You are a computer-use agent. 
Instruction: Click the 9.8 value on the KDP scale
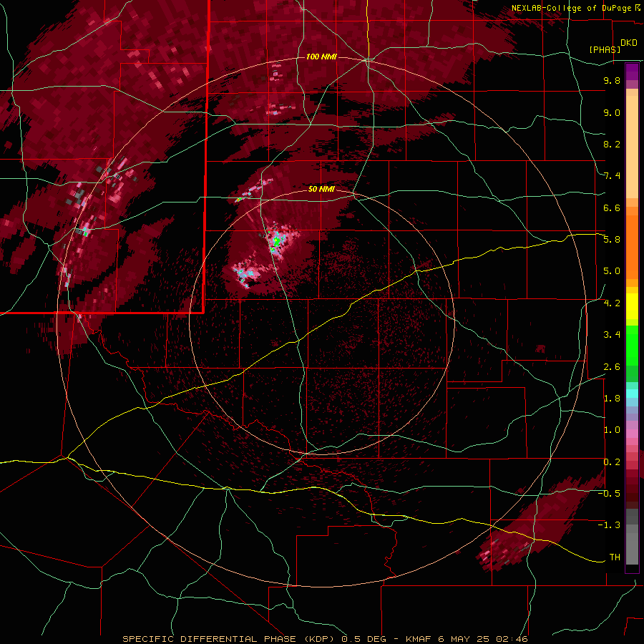(612, 80)
